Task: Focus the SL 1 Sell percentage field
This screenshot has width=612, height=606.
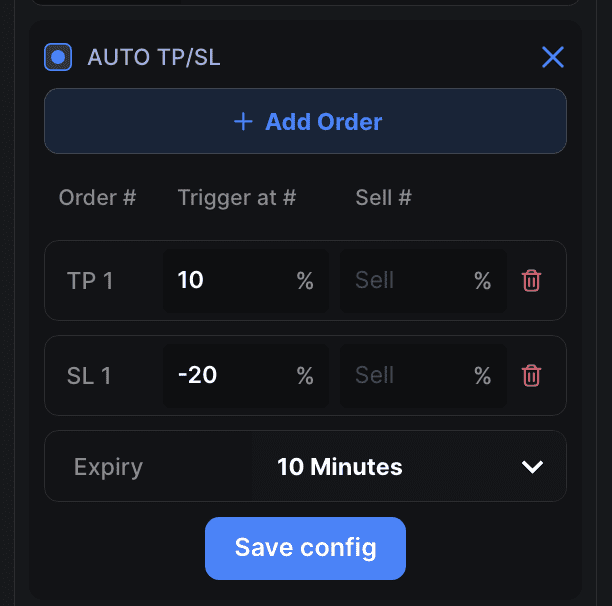Action: 423,375
